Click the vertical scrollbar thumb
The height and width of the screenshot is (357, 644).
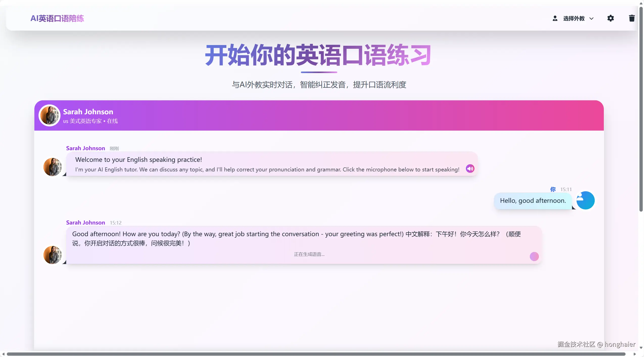tap(641, 109)
